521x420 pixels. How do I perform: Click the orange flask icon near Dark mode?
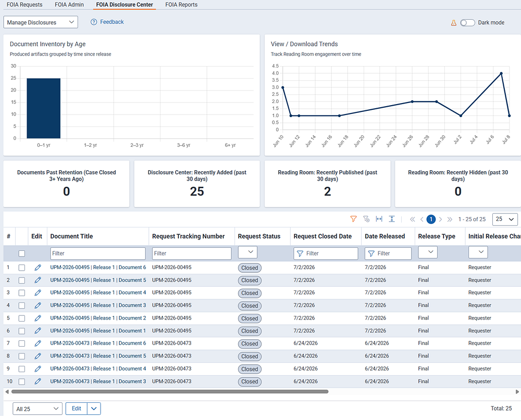[x=454, y=22]
